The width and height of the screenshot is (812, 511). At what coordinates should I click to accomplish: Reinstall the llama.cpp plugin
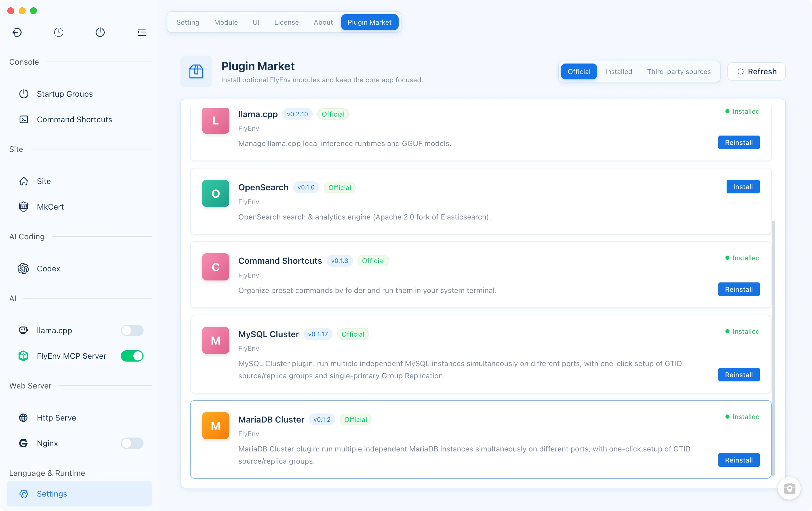(x=739, y=142)
